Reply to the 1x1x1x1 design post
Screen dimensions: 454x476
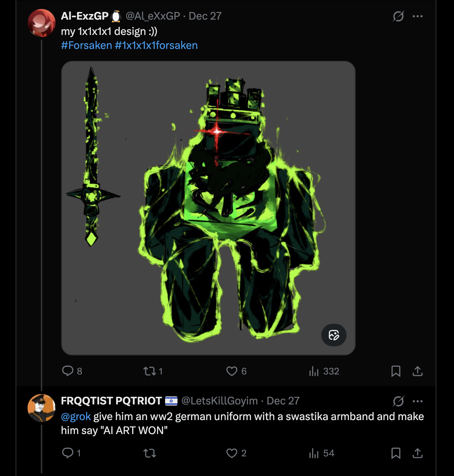68,371
